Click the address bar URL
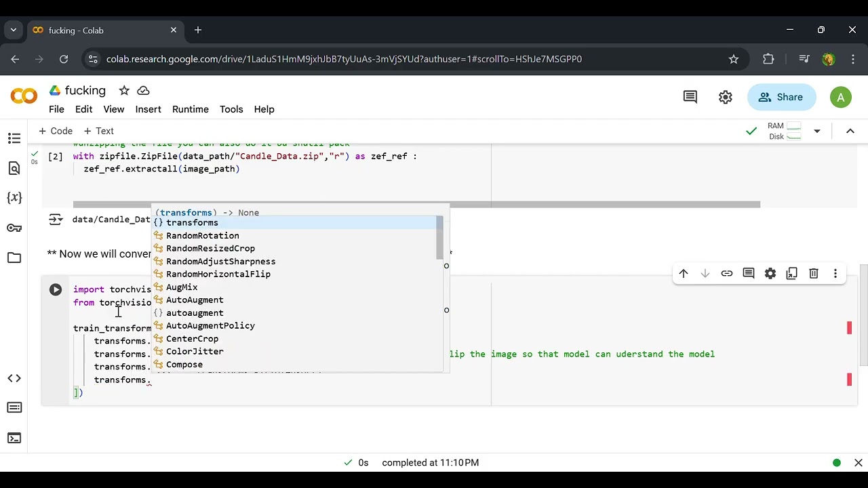868x488 pixels. click(x=344, y=59)
